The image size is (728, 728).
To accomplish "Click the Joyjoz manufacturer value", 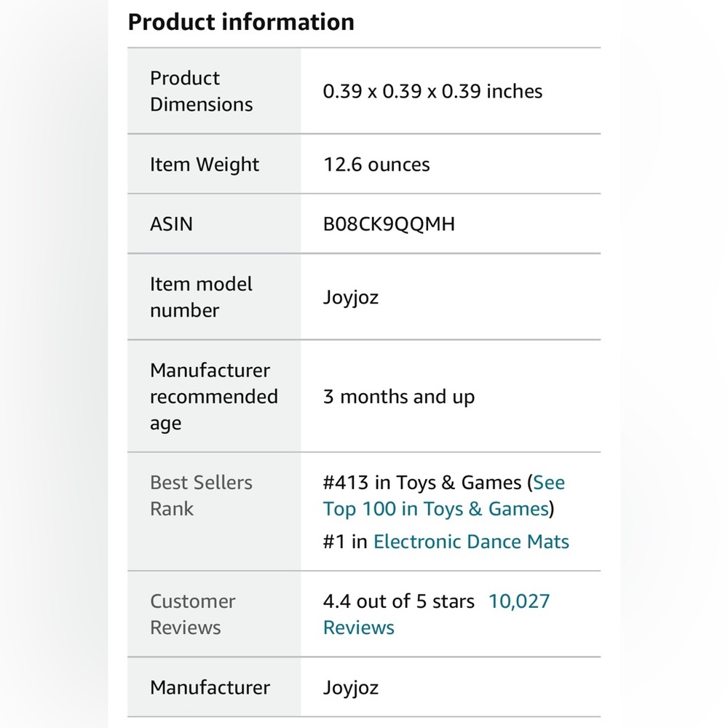I will [351, 688].
